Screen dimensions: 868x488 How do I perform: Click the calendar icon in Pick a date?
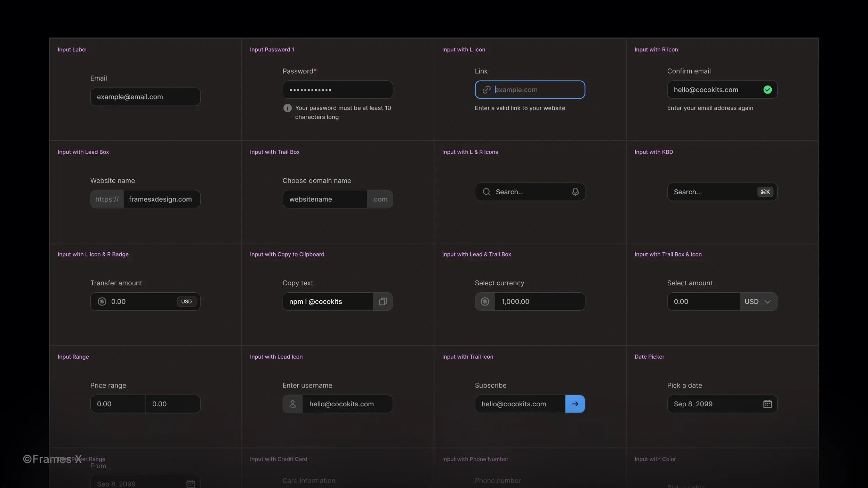[767, 404]
